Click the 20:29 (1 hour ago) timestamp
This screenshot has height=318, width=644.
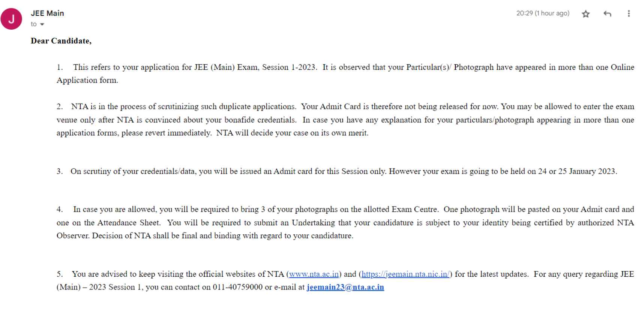point(543,13)
